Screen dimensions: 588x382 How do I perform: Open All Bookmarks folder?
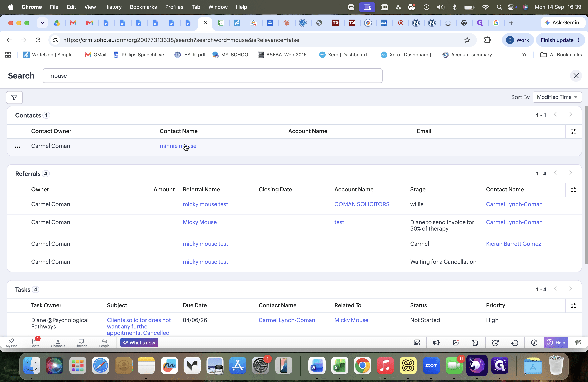(x=561, y=55)
